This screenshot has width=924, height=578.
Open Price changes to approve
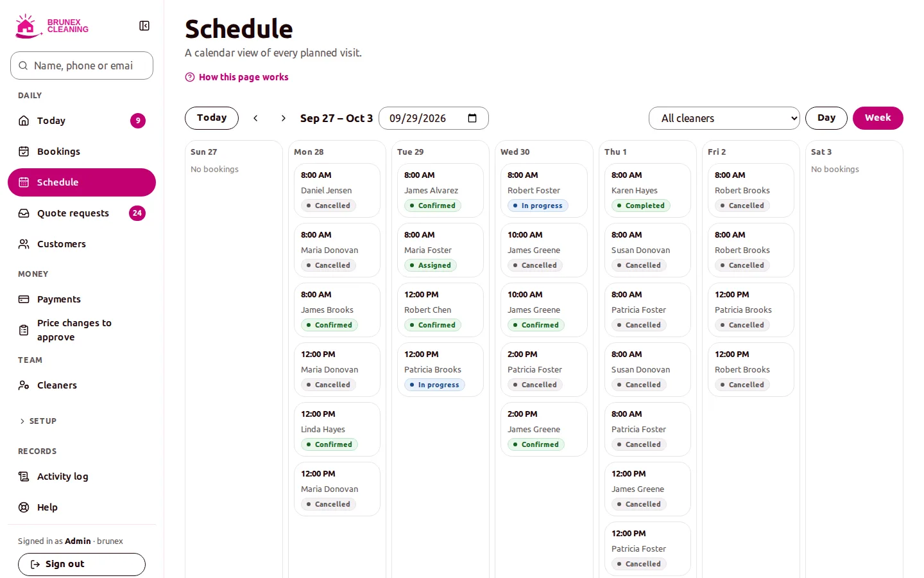pos(81,330)
